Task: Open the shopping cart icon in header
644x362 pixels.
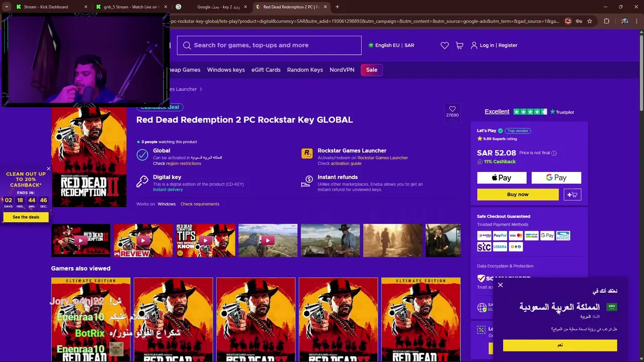Action: (459, 45)
